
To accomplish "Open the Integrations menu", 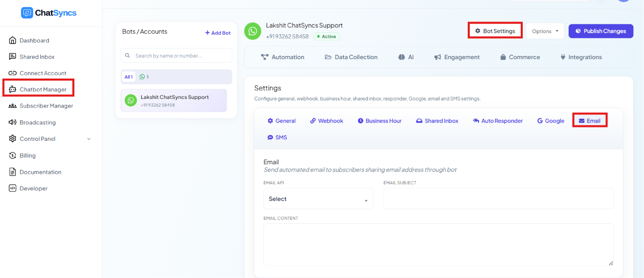I will 581,57.
